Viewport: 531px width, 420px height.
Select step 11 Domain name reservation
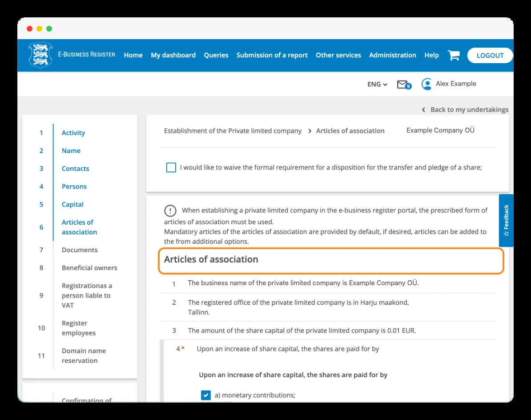84,355
